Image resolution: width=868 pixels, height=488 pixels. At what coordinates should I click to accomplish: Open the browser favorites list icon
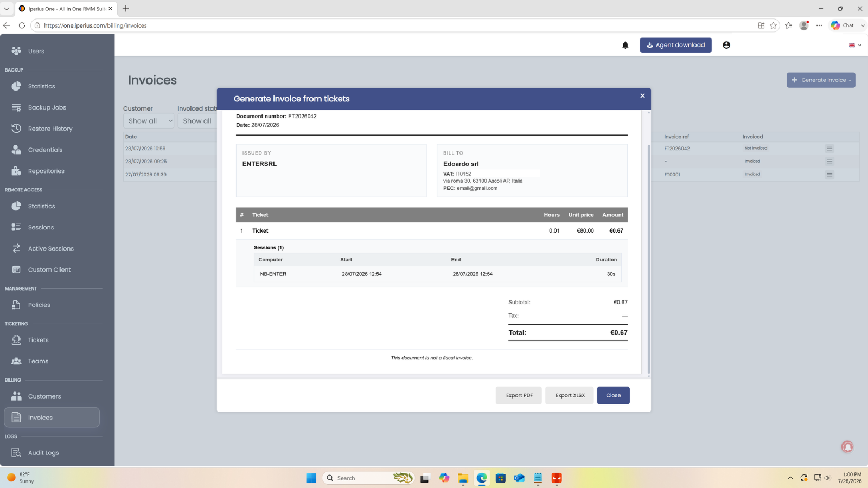pyautogui.click(x=789, y=25)
